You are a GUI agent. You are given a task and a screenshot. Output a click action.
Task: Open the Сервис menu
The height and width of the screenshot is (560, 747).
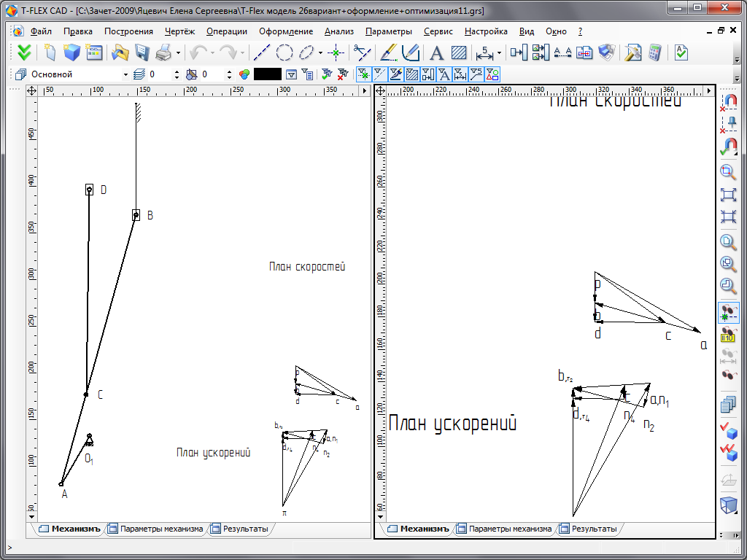[x=438, y=31]
